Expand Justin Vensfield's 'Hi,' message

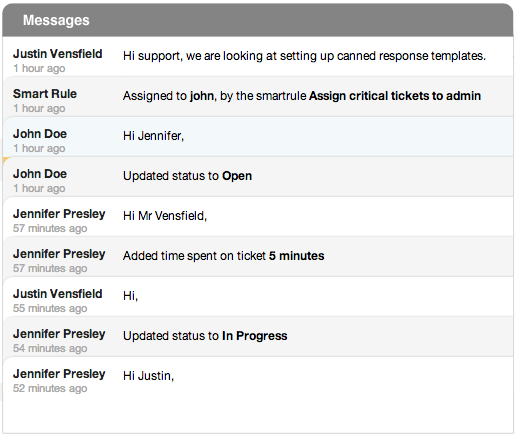258,296
